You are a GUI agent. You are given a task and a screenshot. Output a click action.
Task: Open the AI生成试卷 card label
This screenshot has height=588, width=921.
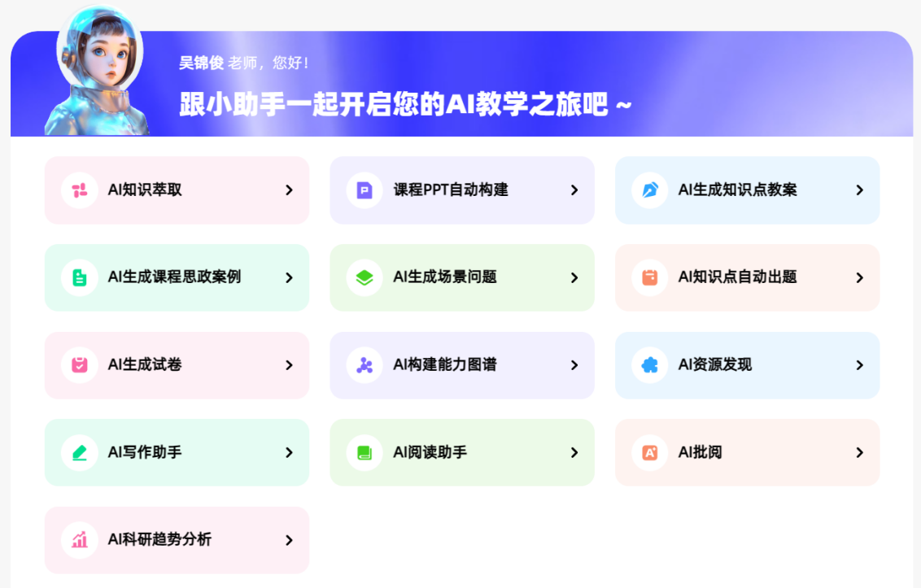point(145,365)
